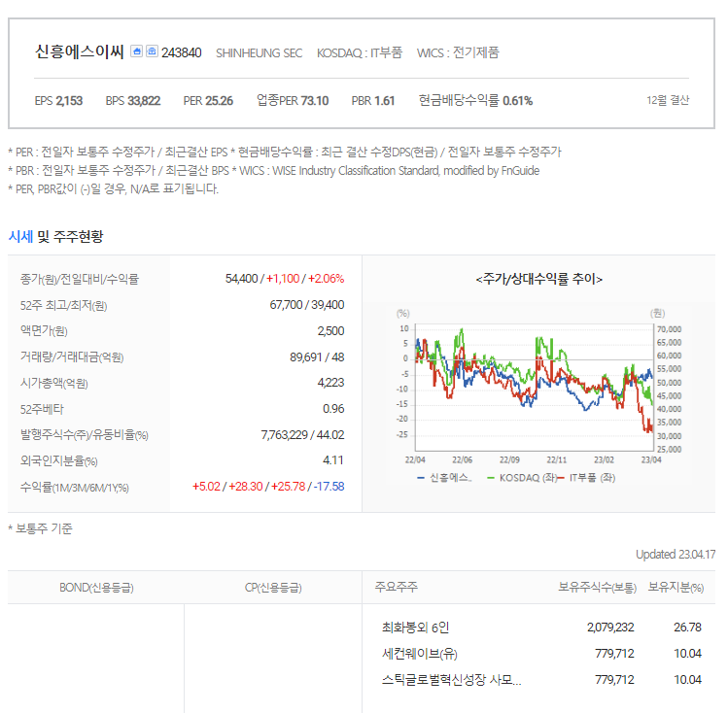Select the * 보통주 기준 footnote

tap(41, 528)
